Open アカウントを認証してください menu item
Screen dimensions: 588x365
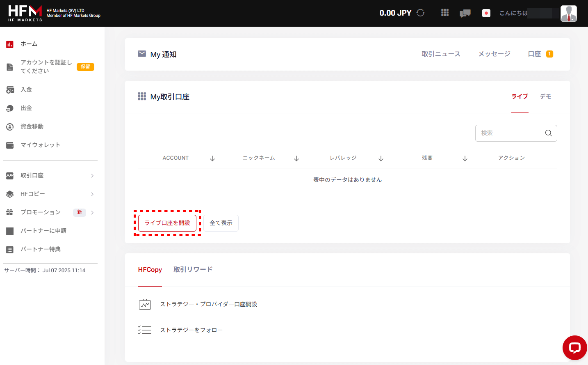[46, 67]
